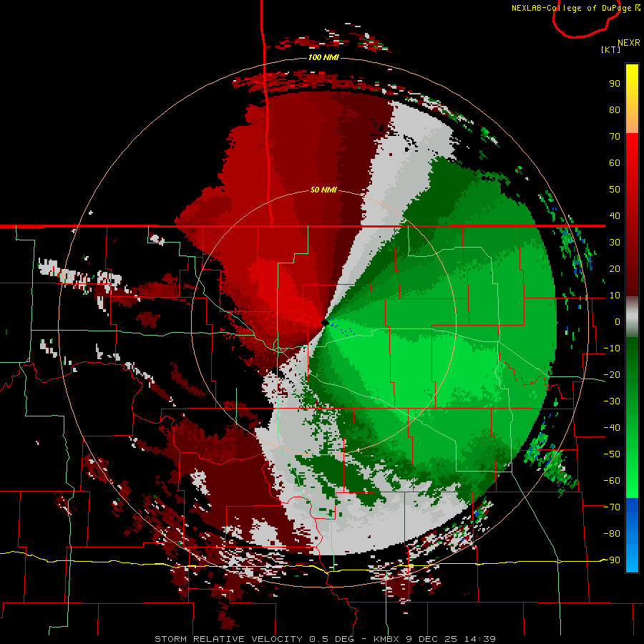Click the 100 NMI range ring label
The width and height of the screenshot is (644, 644).
(323, 57)
